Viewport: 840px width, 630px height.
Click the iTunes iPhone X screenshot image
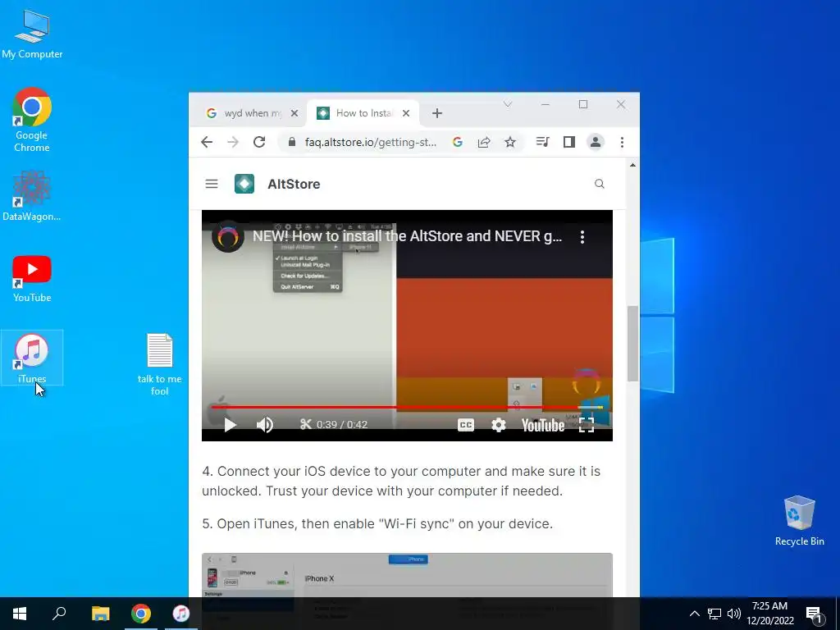pyautogui.click(x=407, y=575)
